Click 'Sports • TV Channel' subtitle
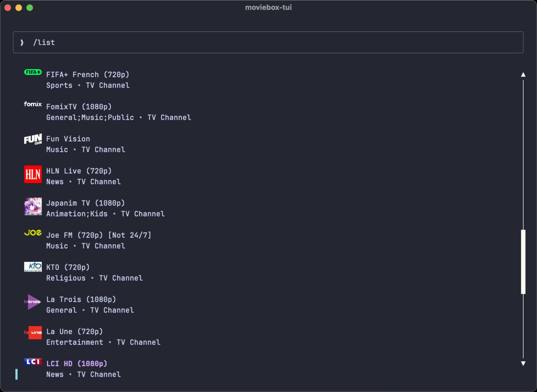The height and width of the screenshot is (392, 537). pos(88,85)
